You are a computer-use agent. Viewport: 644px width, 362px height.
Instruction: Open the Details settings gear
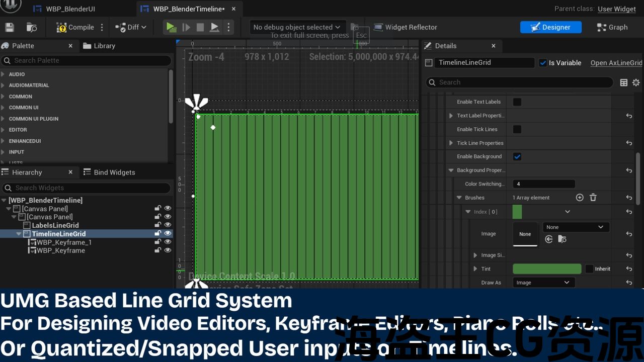tap(636, 82)
